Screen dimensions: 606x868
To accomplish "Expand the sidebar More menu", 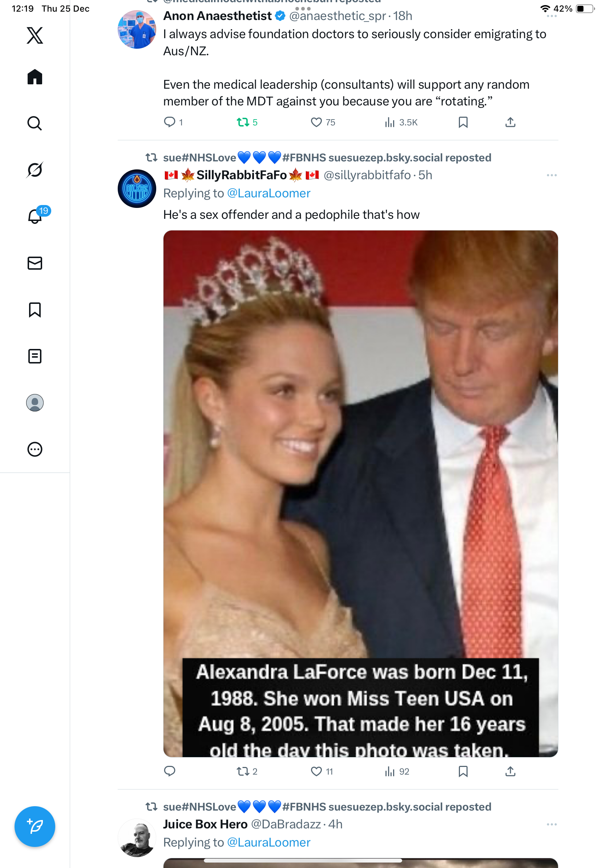I will pyautogui.click(x=35, y=449).
